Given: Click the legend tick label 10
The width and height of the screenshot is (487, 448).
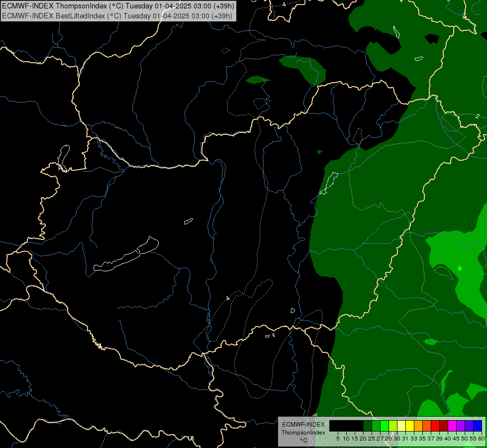Looking at the screenshot, I should [x=346, y=439].
